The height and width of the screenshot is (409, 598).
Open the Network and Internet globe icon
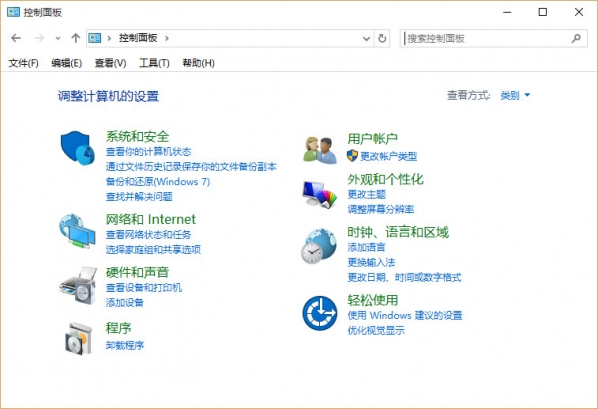pos(77,231)
